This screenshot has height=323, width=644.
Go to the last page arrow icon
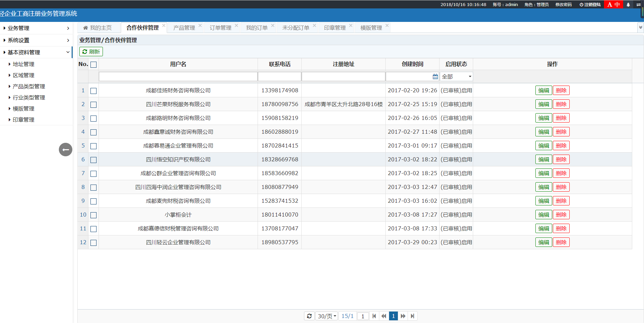click(x=412, y=316)
